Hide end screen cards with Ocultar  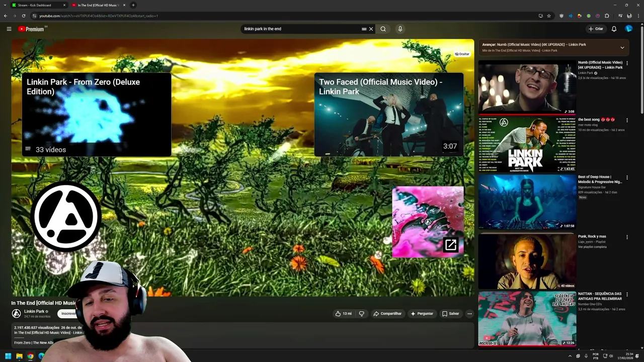coord(462,54)
